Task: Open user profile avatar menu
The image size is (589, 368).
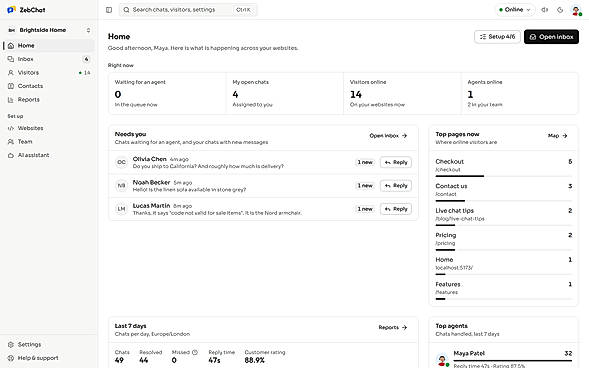Action: pos(576,10)
